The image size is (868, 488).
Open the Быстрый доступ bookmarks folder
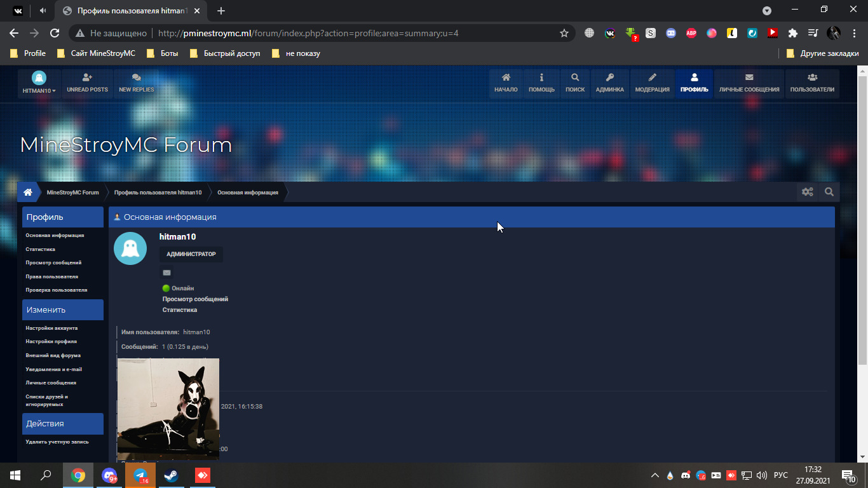coord(224,53)
